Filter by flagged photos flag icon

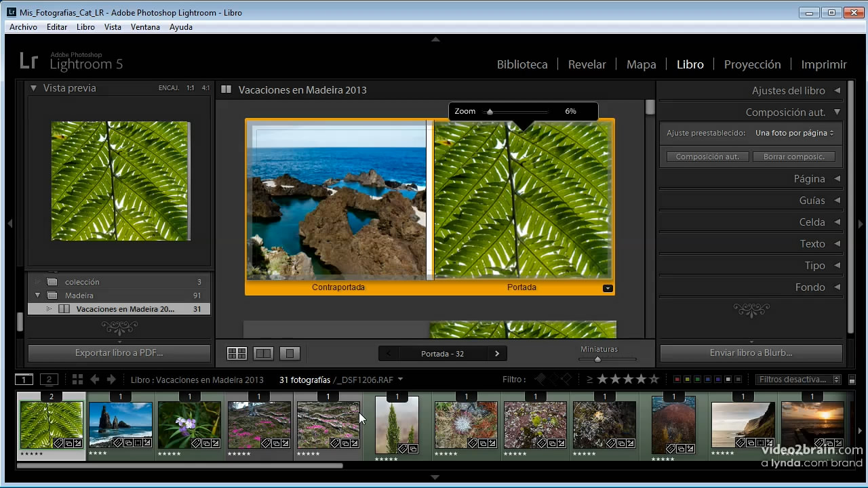pyautogui.click(x=540, y=380)
